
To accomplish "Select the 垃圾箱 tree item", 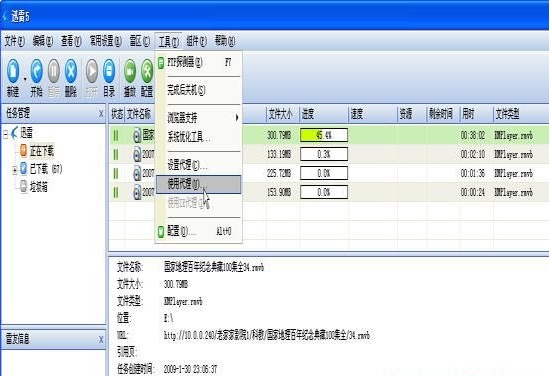I will click(x=38, y=187).
